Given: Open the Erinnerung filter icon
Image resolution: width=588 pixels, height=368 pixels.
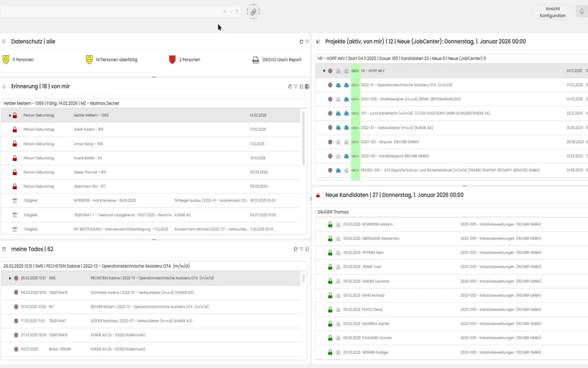Looking at the screenshot, I should click(295, 86).
